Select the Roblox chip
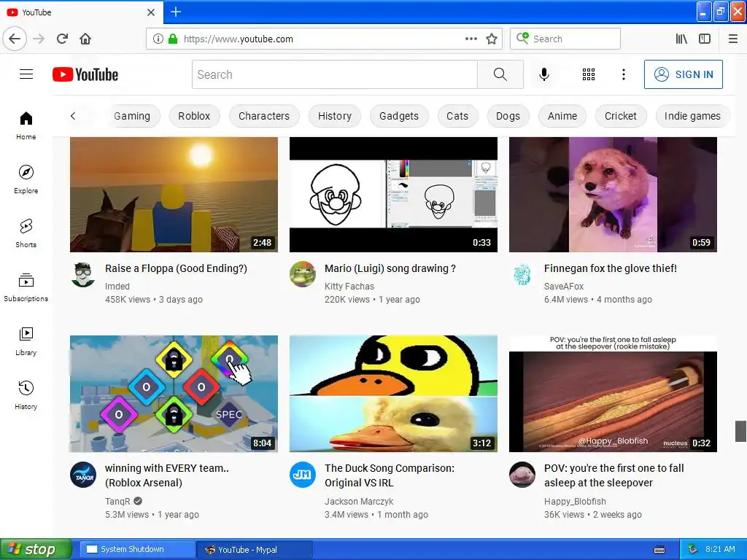The height and width of the screenshot is (560, 747). (194, 116)
